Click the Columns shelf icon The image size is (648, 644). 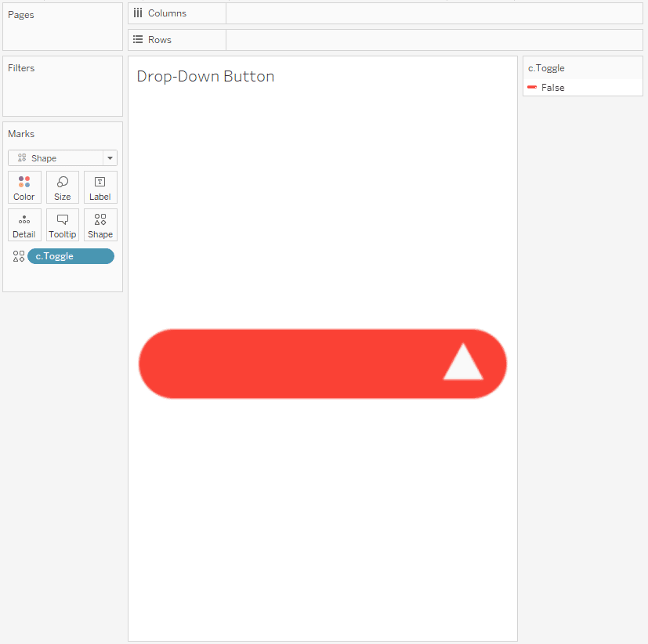pyautogui.click(x=138, y=13)
